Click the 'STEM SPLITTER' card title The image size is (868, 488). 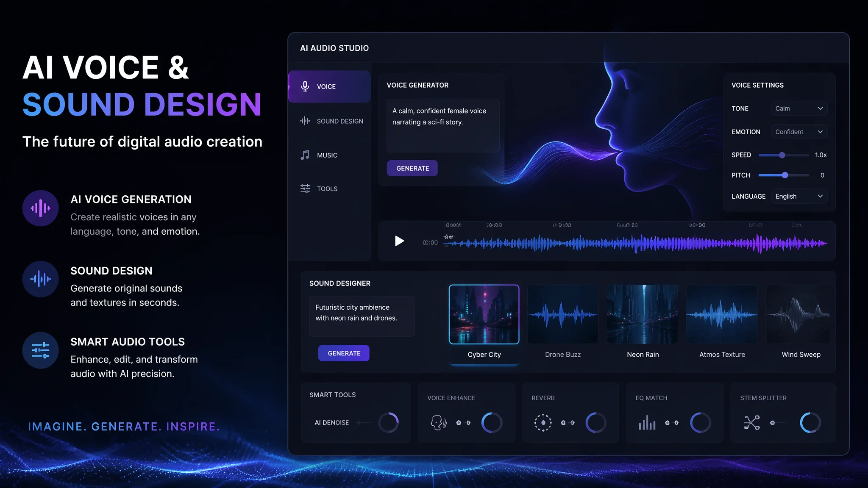coord(763,398)
